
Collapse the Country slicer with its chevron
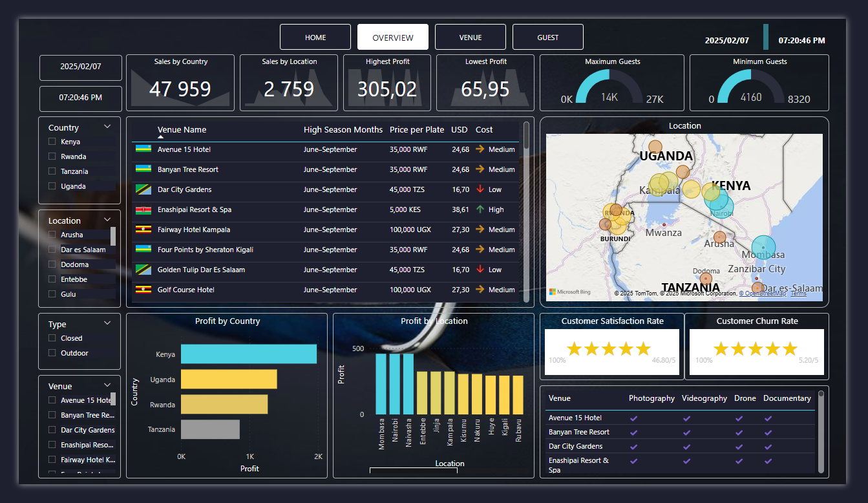tap(108, 127)
